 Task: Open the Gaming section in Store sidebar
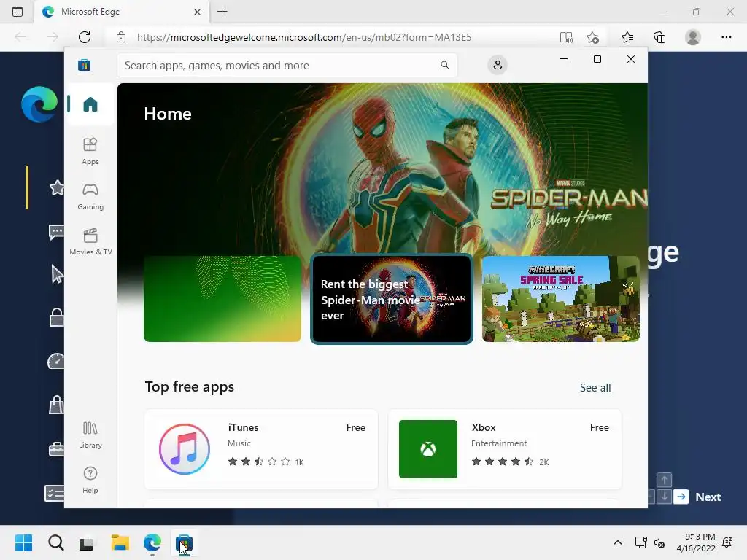[x=90, y=196]
